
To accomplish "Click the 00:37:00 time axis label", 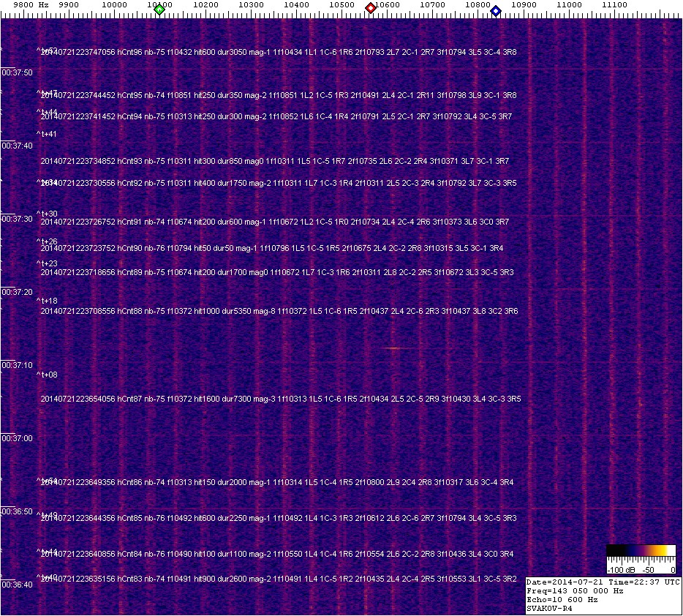I will coord(17,438).
